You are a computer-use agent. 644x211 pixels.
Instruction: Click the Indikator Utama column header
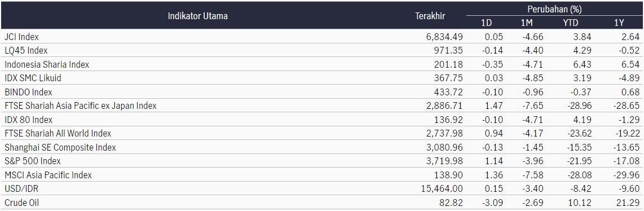(197, 16)
